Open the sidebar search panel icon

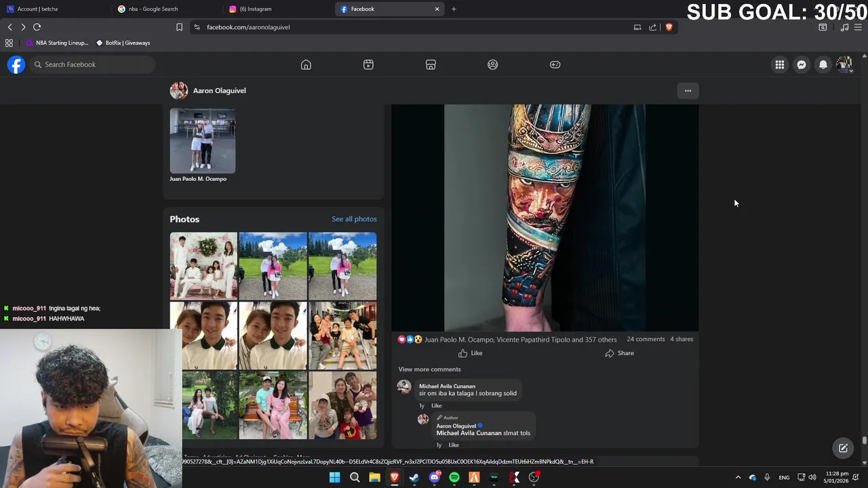pyautogui.click(x=823, y=27)
